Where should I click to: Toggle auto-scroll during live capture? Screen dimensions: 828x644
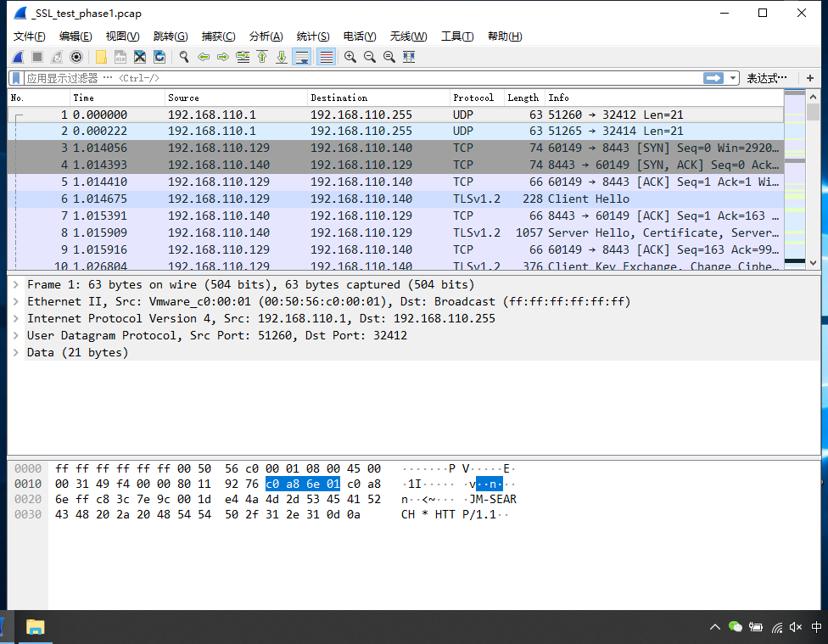[x=301, y=57]
